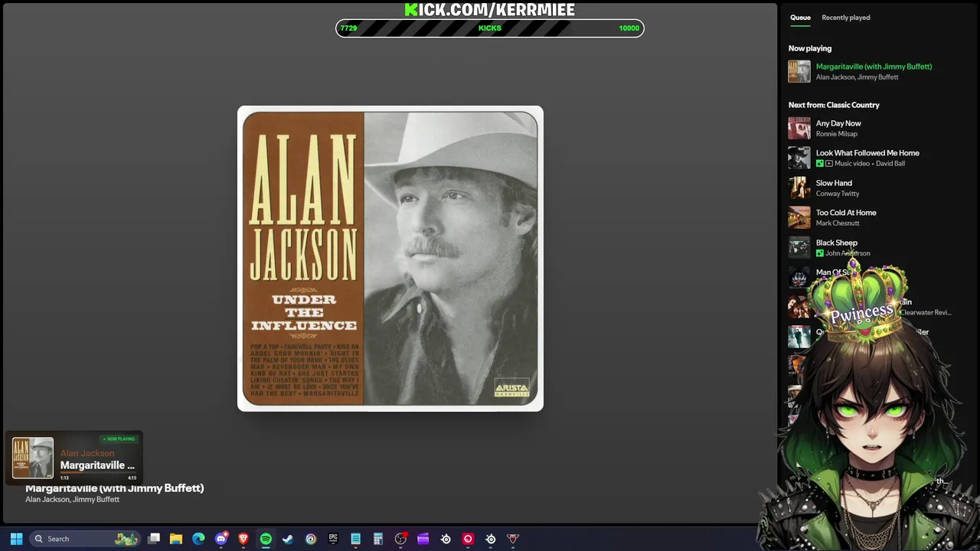
Task: Click the Kicks goal progress bar
Action: click(490, 28)
